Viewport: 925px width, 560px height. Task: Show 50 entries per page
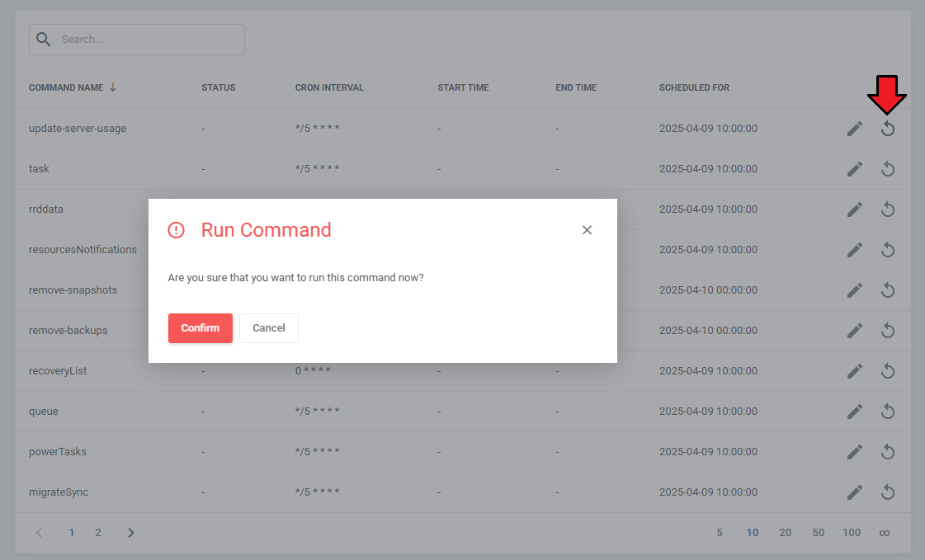[819, 533]
